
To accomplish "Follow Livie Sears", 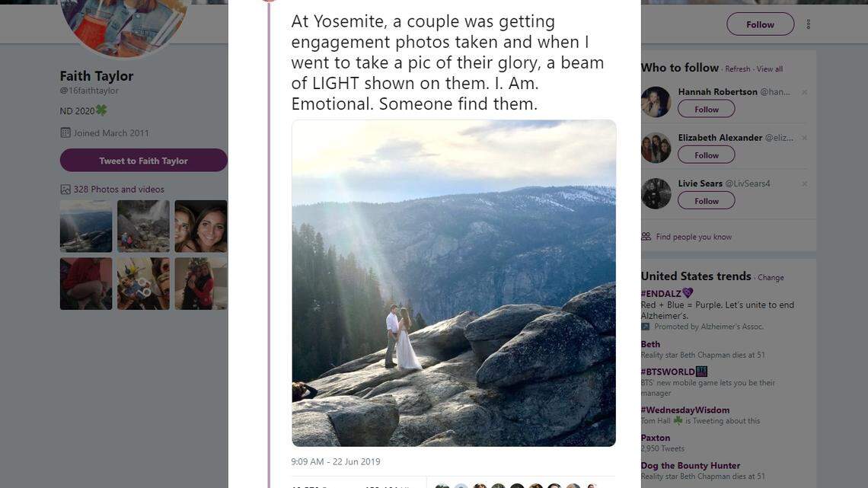I will pos(705,200).
